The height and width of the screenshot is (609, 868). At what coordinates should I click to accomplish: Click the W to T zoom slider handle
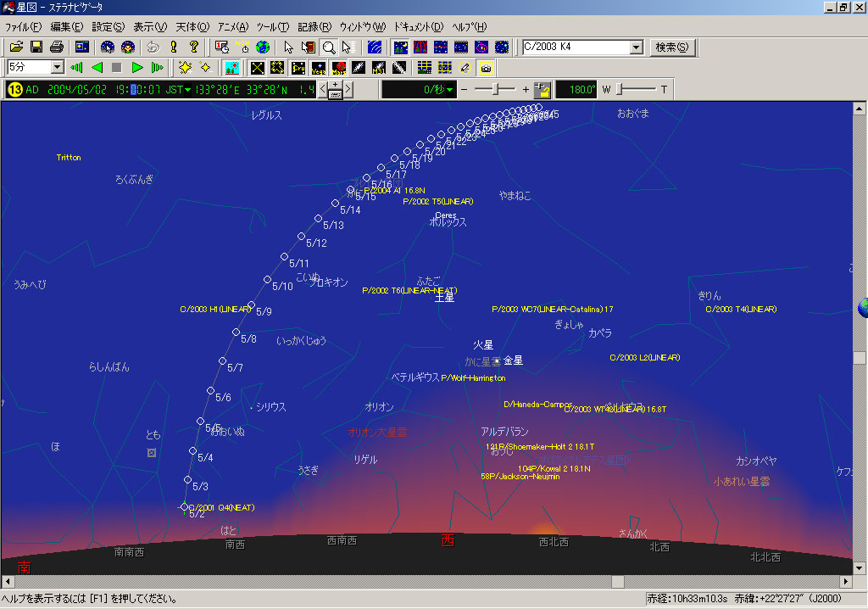click(x=620, y=89)
